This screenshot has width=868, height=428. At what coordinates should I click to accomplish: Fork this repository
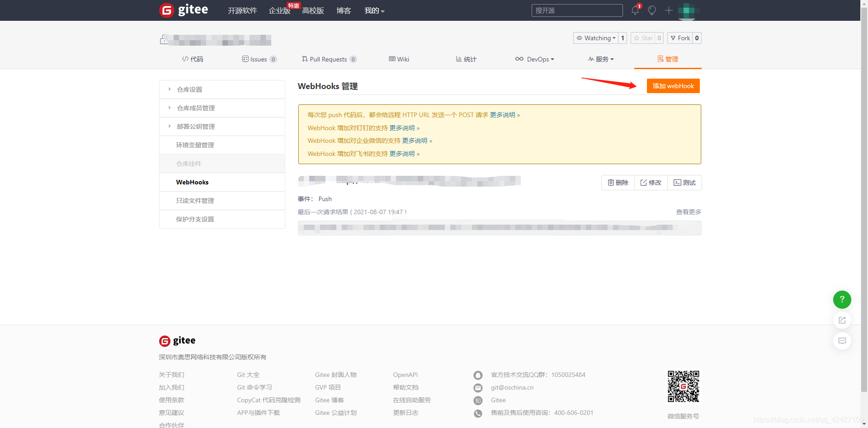pos(680,38)
